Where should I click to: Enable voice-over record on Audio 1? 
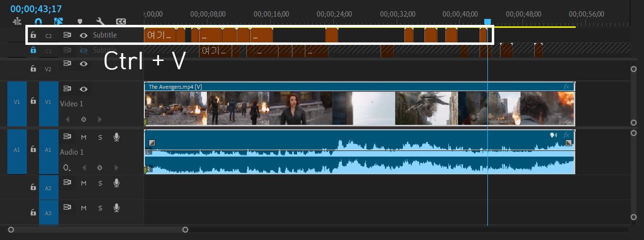pyautogui.click(x=116, y=137)
